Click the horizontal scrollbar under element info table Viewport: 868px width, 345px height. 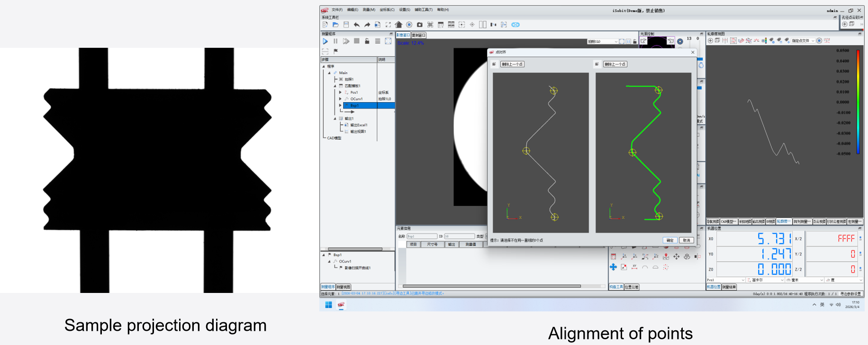(x=492, y=286)
